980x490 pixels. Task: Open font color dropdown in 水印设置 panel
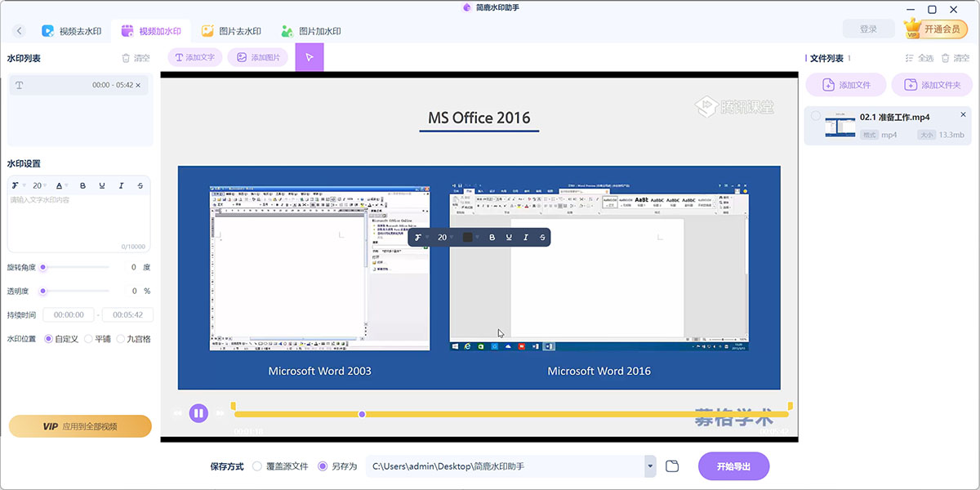61,185
